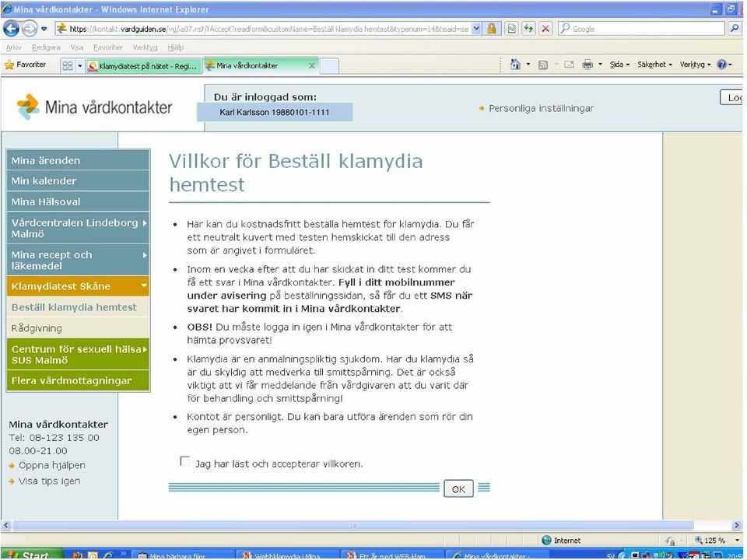Click the Quick Tabs grid icon

click(68, 65)
